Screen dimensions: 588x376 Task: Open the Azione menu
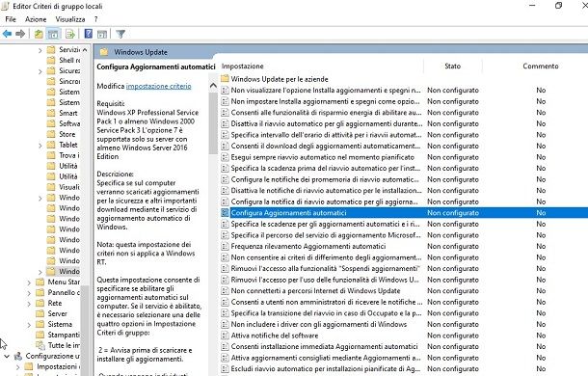point(36,19)
